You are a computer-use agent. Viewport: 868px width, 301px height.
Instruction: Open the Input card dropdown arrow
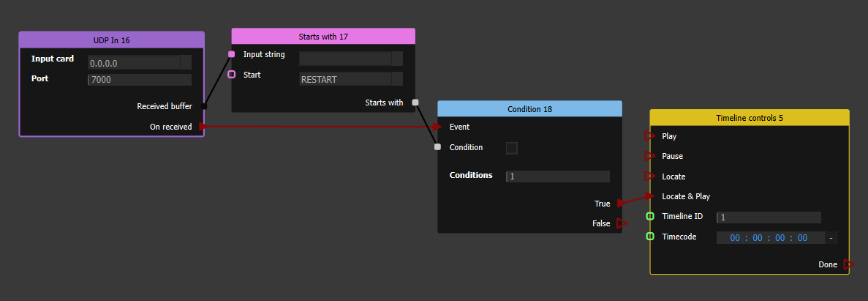pos(186,63)
